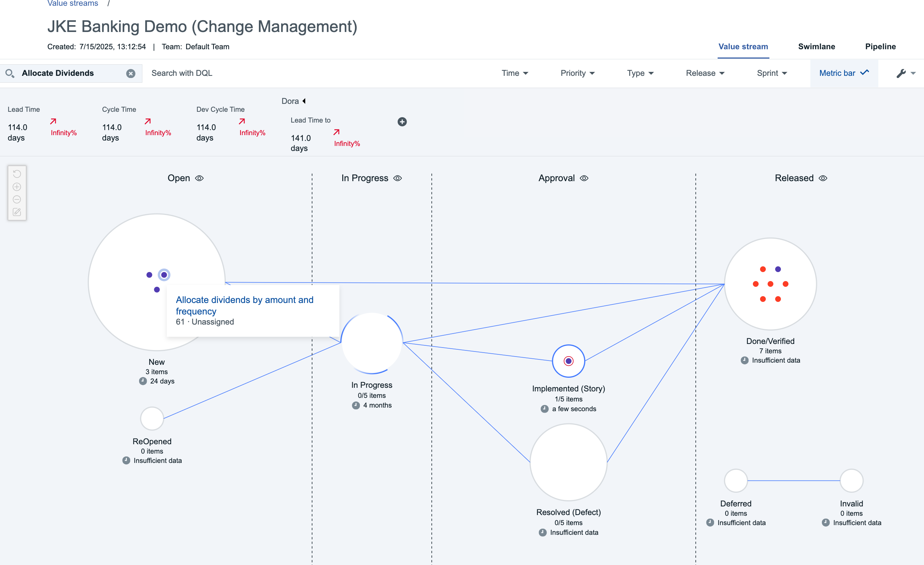Image resolution: width=924 pixels, height=565 pixels.
Task: Toggle visibility of the In Progress phase
Action: (398, 178)
